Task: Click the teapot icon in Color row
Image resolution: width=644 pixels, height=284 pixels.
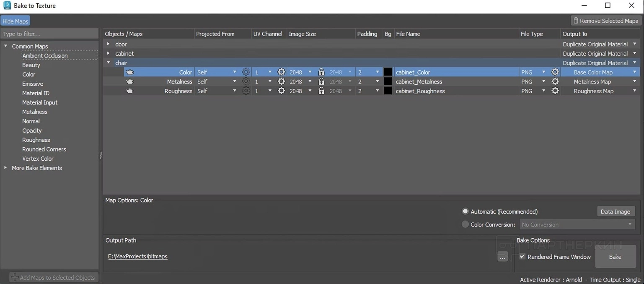Action: coord(130,72)
